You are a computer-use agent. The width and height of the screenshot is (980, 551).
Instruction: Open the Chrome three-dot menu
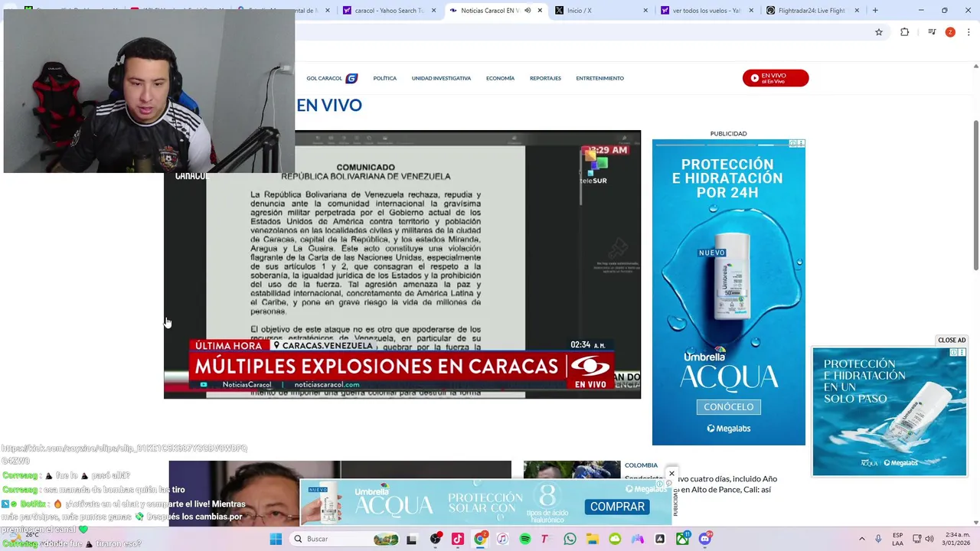(x=969, y=32)
